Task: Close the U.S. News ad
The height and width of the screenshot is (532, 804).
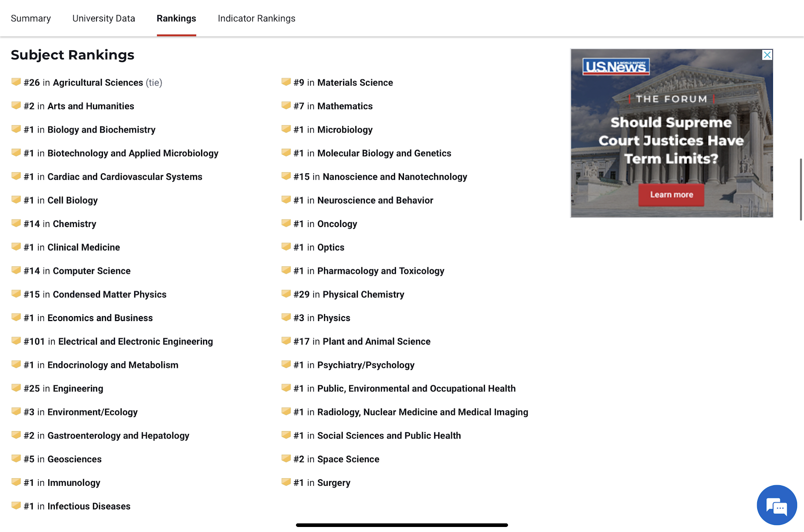Action: click(x=767, y=55)
